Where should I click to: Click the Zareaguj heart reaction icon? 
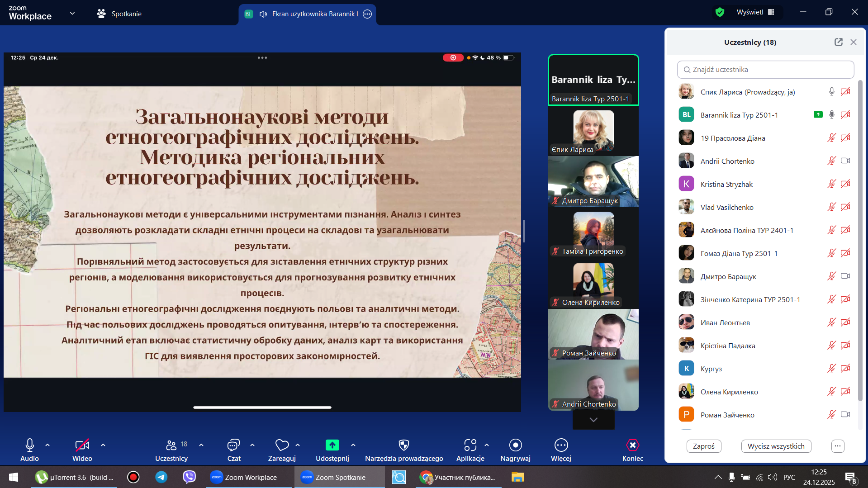coord(282,445)
